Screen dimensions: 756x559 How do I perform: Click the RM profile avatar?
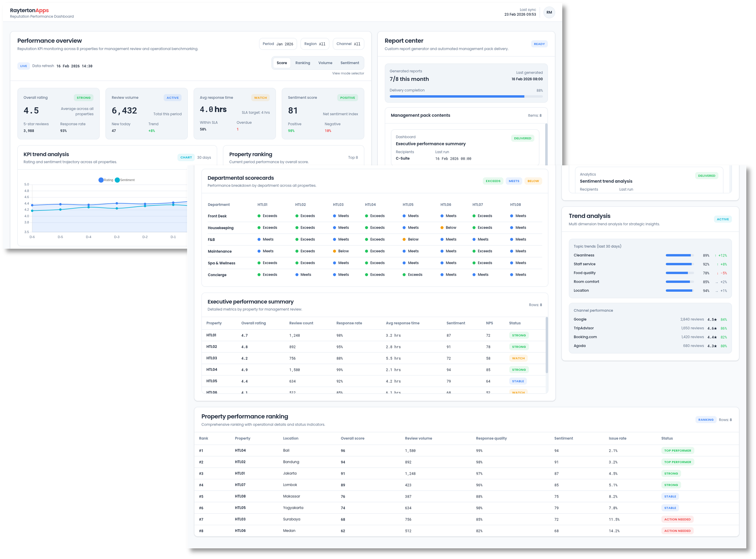coord(549,12)
